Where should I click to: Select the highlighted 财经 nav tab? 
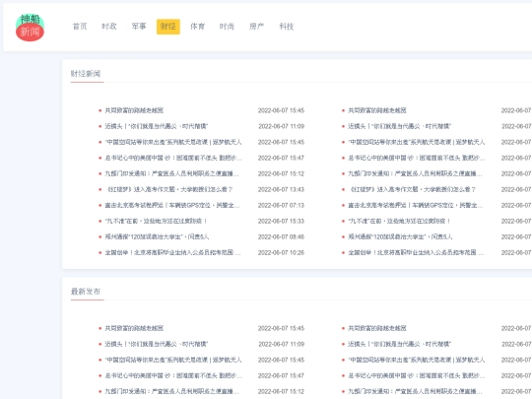pyautogui.click(x=168, y=27)
